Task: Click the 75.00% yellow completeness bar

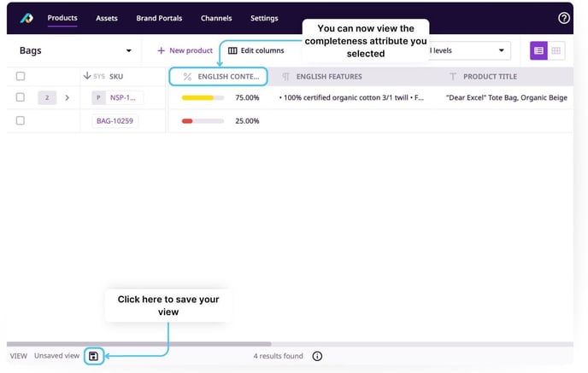Action: [203, 98]
